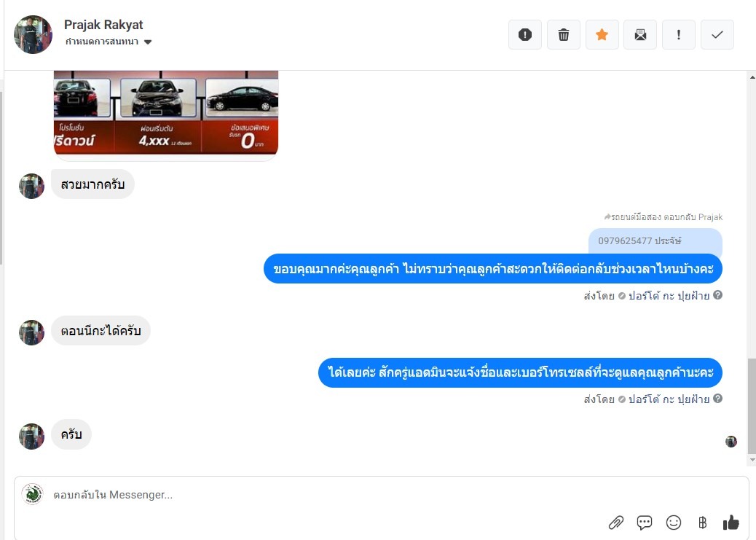Open the emoji picker smiley icon
756x540 pixels.
coord(673,522)
